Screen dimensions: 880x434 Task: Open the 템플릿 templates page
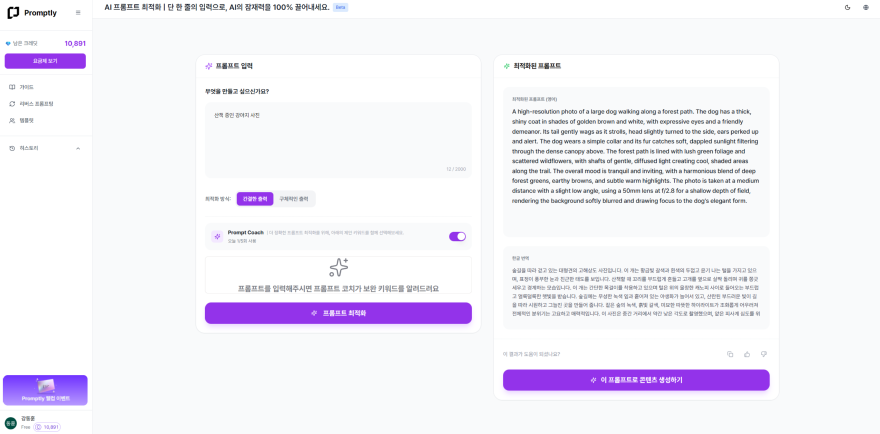[46, 120]
